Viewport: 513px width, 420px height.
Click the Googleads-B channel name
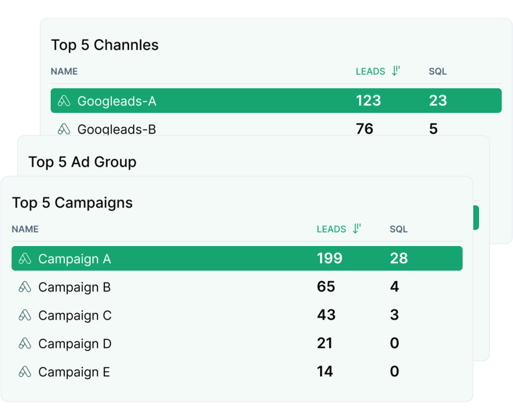pyautogui.click(x=116, y=129)
